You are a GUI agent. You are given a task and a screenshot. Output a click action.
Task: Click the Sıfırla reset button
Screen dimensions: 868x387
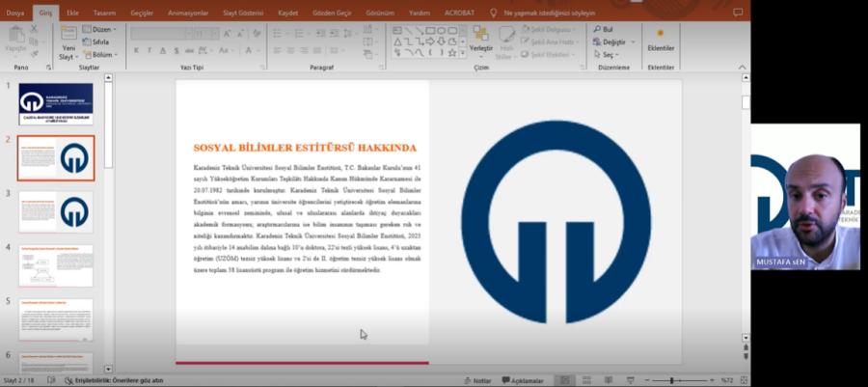tap(95, 41)
